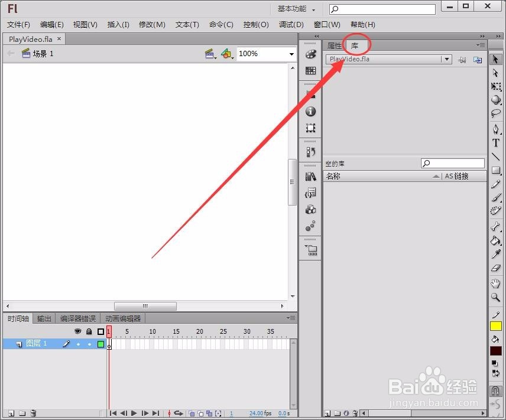Viewport: 506px width, 420px height.
Task: Toggle show/hide all layers eye icon
Action: (x=78, y=331)
